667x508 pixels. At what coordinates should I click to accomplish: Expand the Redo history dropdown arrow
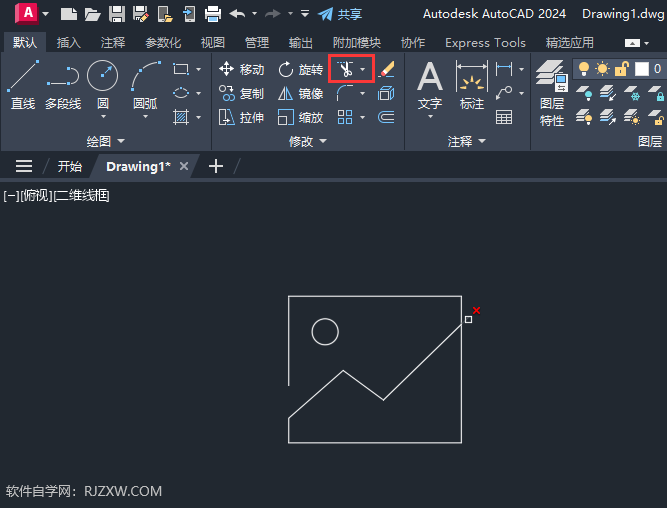(290, 14)
